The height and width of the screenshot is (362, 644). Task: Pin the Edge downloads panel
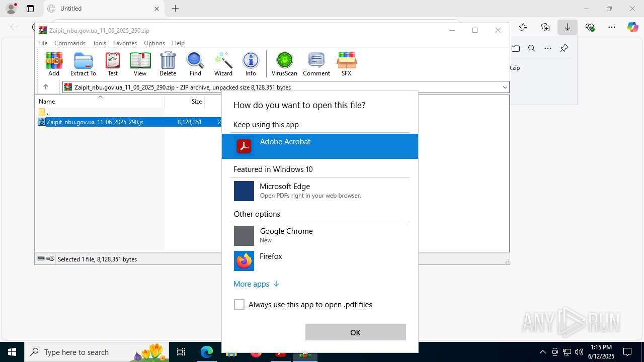click(x=564, y=48)
